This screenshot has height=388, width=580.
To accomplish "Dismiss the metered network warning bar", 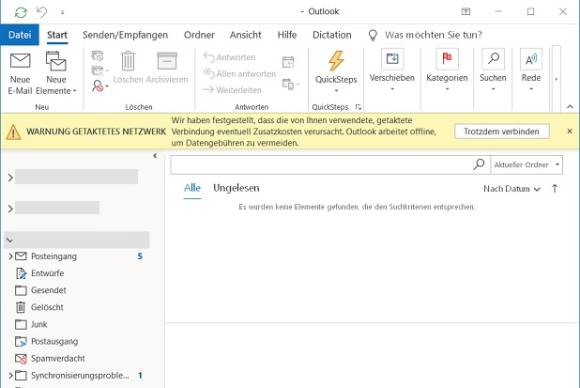I will coord(570,131).
